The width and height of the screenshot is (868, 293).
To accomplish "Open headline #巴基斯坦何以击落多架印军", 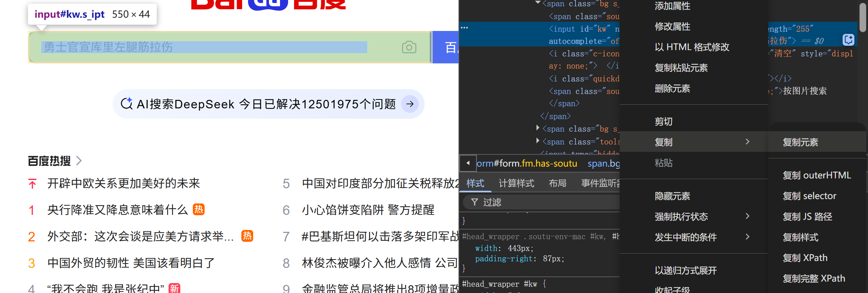I will tap(380, 236).
